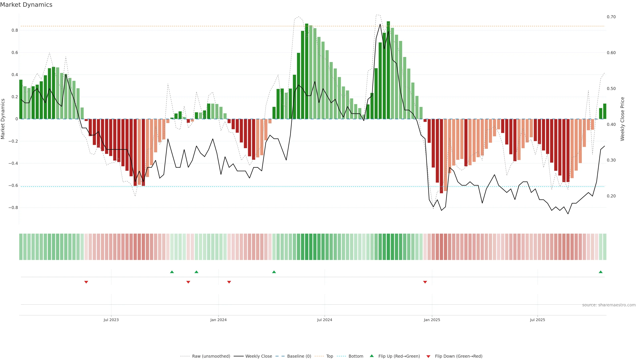Click the Market Dynamics chart title
644x362 pixels.
tap(26, 5)
